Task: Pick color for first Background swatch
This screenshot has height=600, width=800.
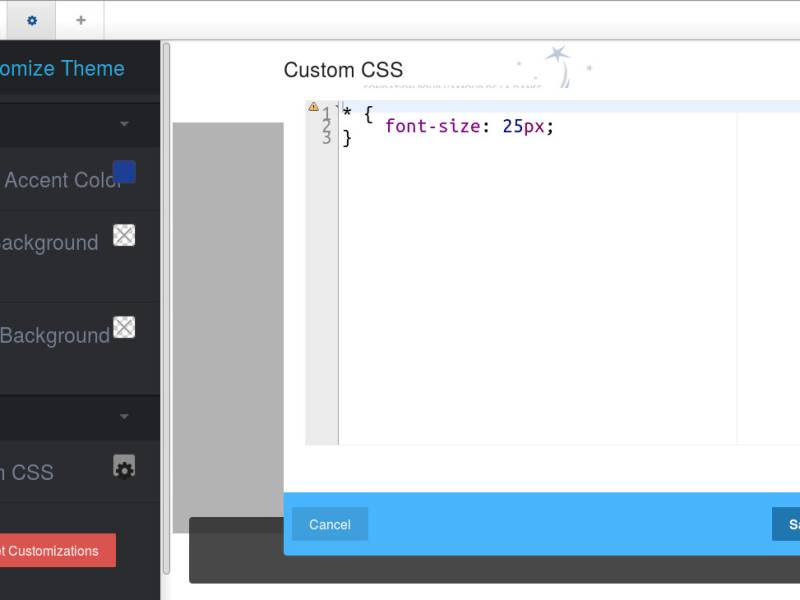Action: [124, 235]
